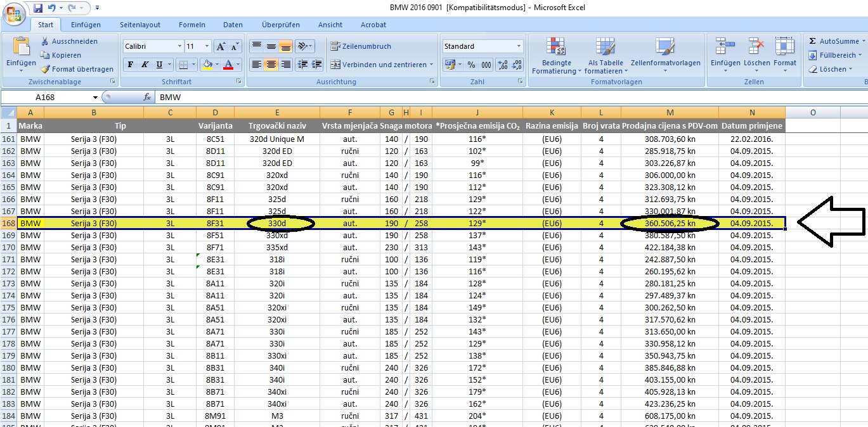Screen dimensions: 868x427
Task: Decrease the cell indent
Action: pos(302,65)
